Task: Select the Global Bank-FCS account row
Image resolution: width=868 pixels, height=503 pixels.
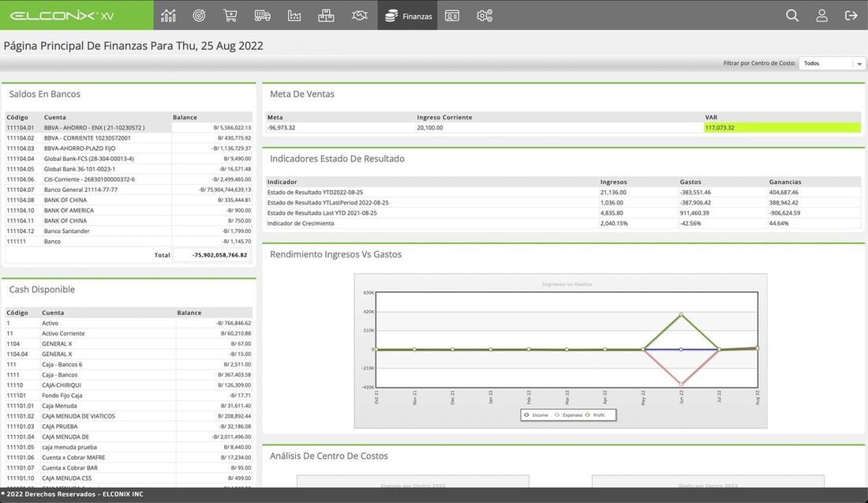Action: coord(129,159)
